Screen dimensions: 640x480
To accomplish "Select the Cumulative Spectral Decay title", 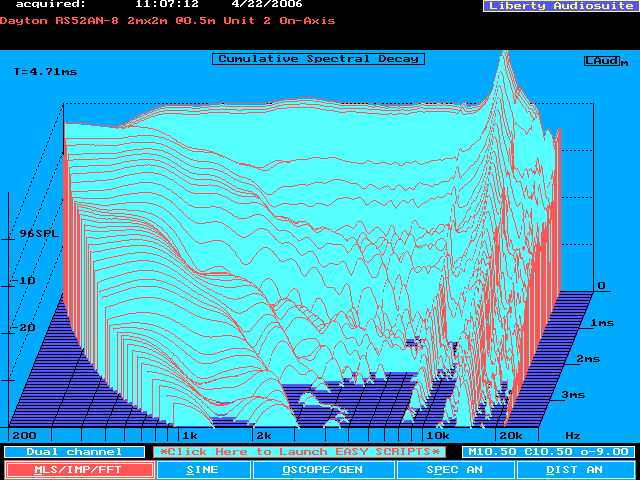I will (318, 59).
